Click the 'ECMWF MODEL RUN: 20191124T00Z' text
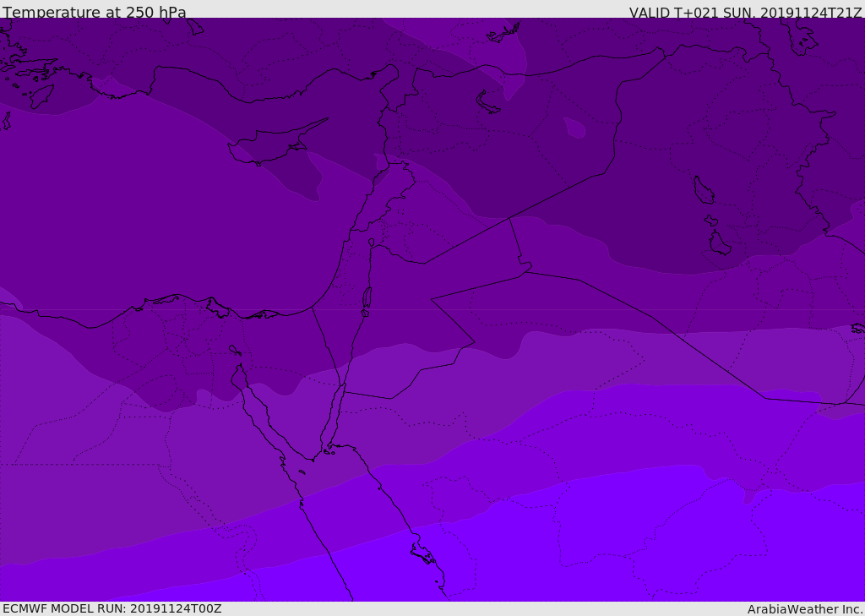 pos(112,608)
